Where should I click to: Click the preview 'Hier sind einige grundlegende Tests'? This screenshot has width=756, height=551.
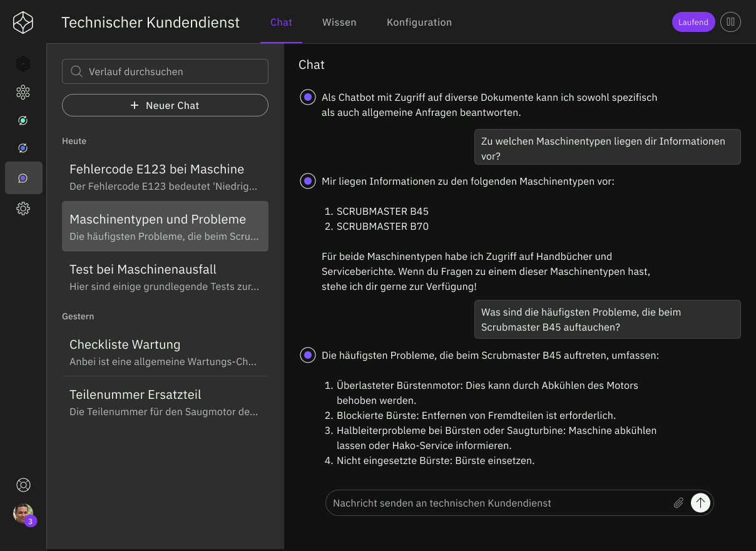164,286
